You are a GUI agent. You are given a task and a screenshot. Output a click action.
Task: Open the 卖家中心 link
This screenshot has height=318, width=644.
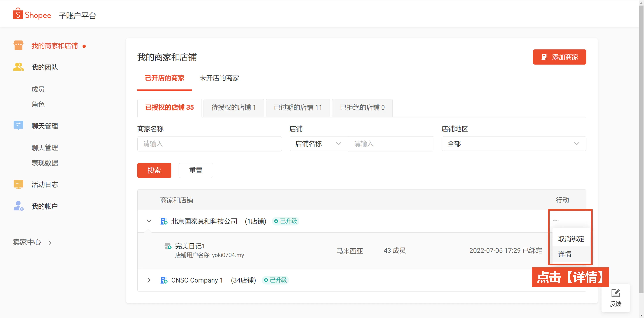coord(27,242)
